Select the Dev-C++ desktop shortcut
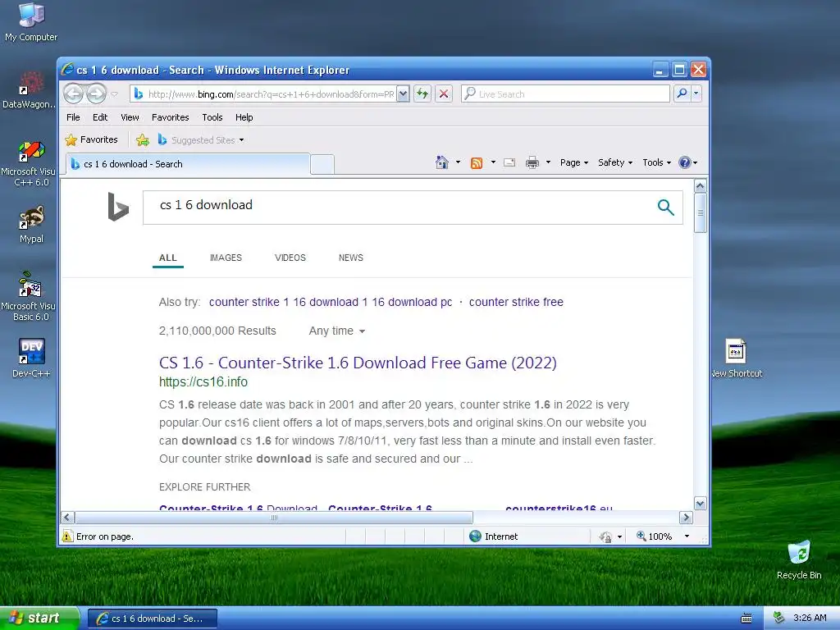The height and width of the screenshot is (630, 840). pyautogui.click(x=31, y=358)
